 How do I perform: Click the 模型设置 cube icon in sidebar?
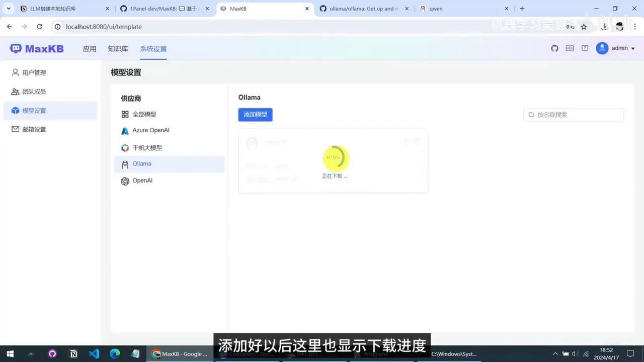tap(16, 111)
